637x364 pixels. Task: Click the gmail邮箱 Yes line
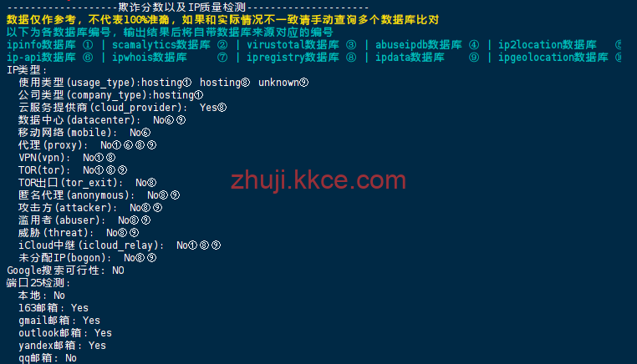point(59,321)
